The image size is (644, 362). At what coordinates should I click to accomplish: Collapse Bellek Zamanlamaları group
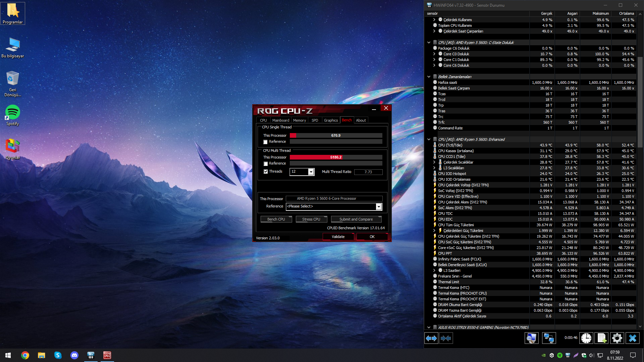click(429, 77)
